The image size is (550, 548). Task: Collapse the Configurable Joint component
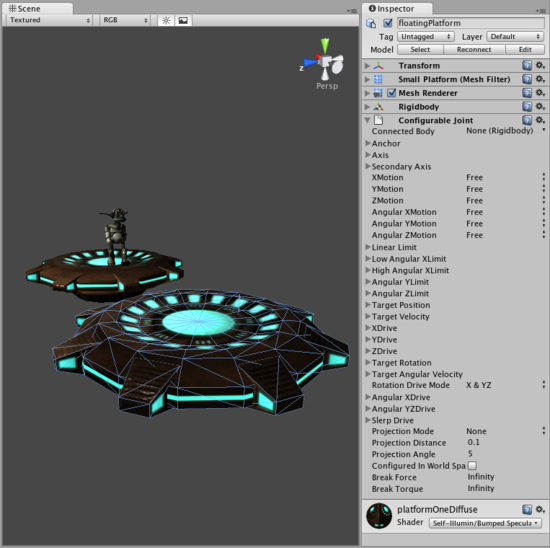pyautogui.click(x=367, y=120)
